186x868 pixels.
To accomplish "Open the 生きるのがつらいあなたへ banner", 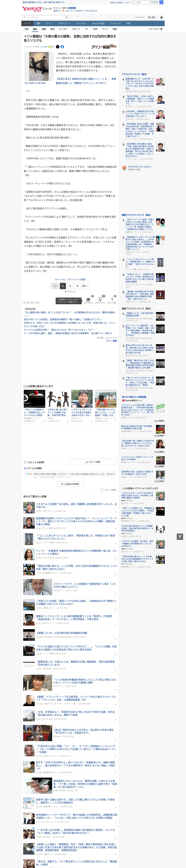I will coord(143,168).
